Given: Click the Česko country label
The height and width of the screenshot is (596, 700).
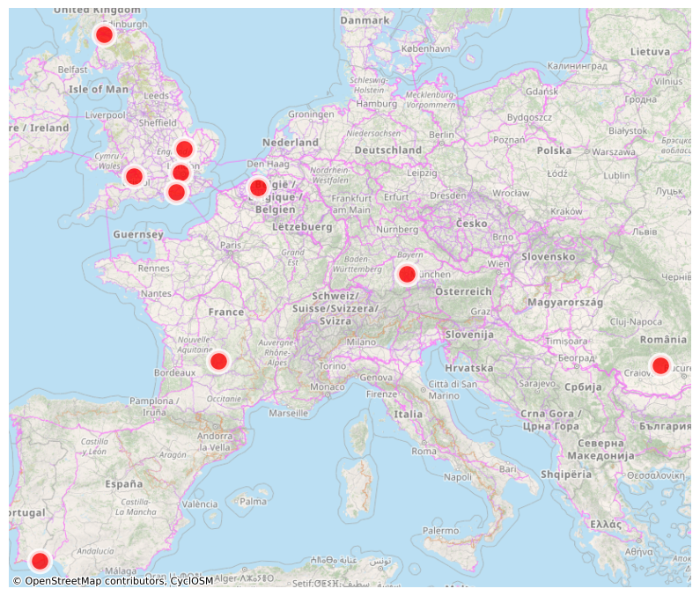Looking at the screenshot, I should pos(471,224).
